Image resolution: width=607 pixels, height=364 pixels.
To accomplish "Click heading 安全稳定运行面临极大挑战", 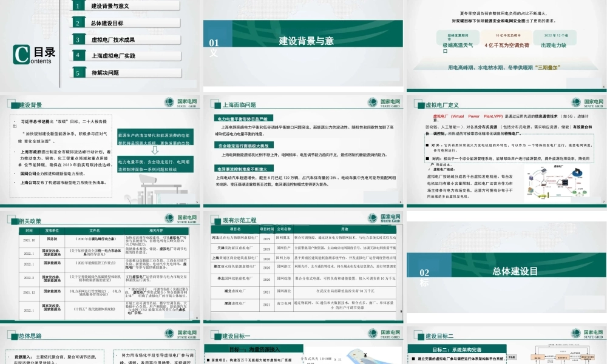I will click(244, 146).
